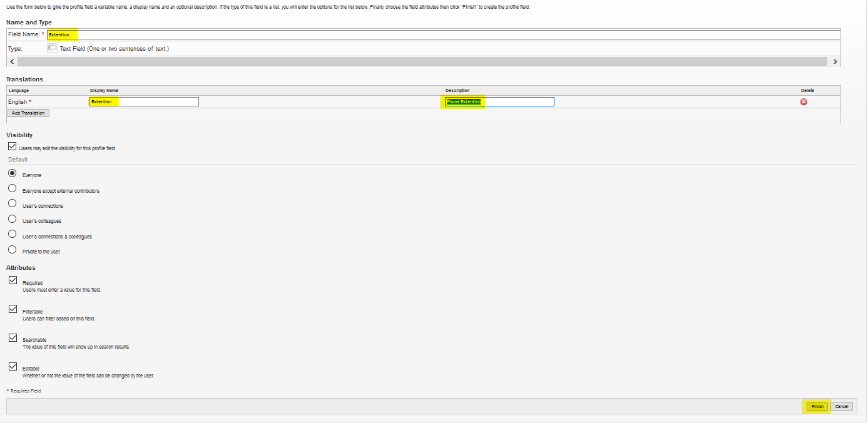Disable the Searchable attribute checkbox

coord(13,337)
